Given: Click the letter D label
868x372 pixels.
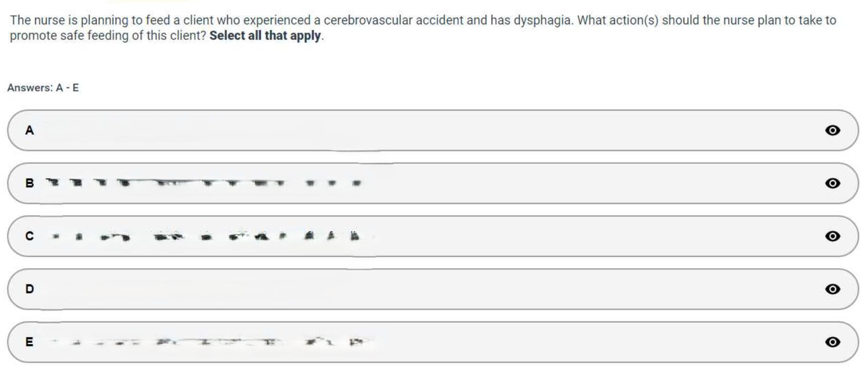Looking at the screenshot, I should 30,289.
